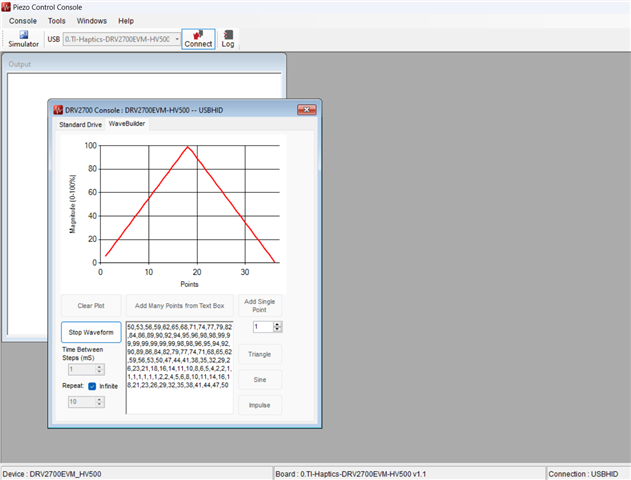
Task: Open the Simulator tool
Action: pos(23,39)
